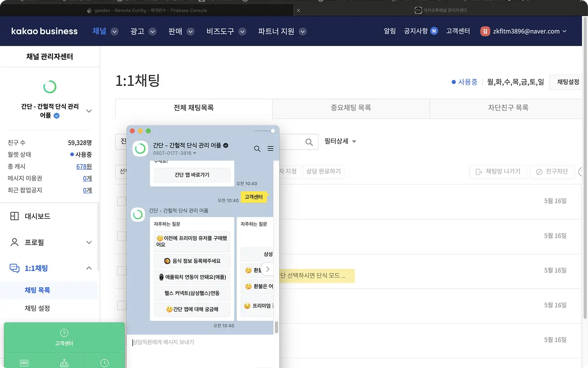Click the 알림 link in top navigation
The image size is (588, 368).
(390, 31)
